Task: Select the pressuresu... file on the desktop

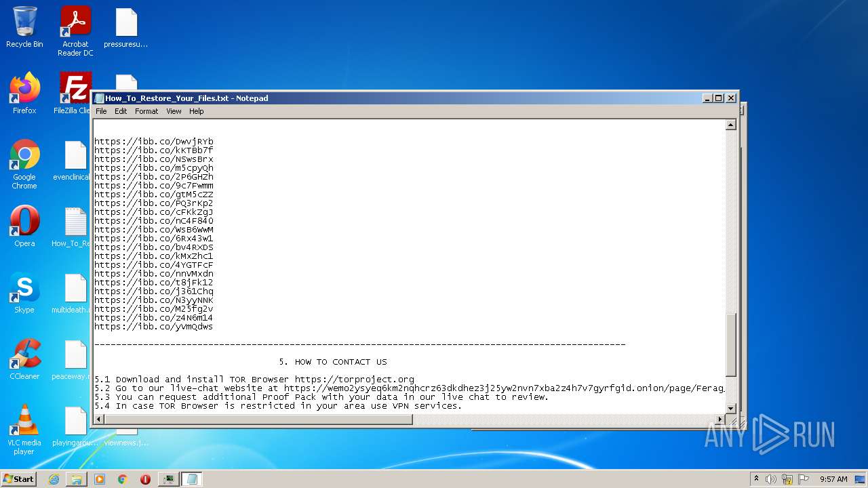Action: [126, 28]
